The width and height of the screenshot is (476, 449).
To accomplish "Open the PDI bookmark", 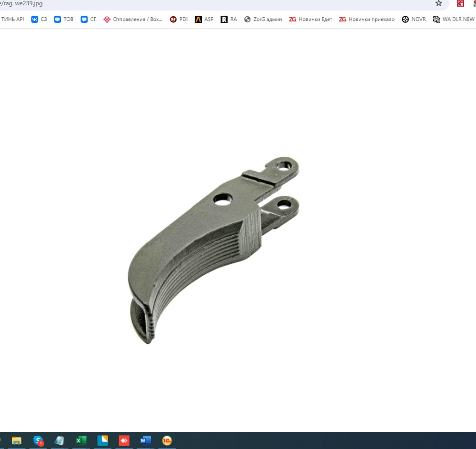I will click(x=179, y=19).
